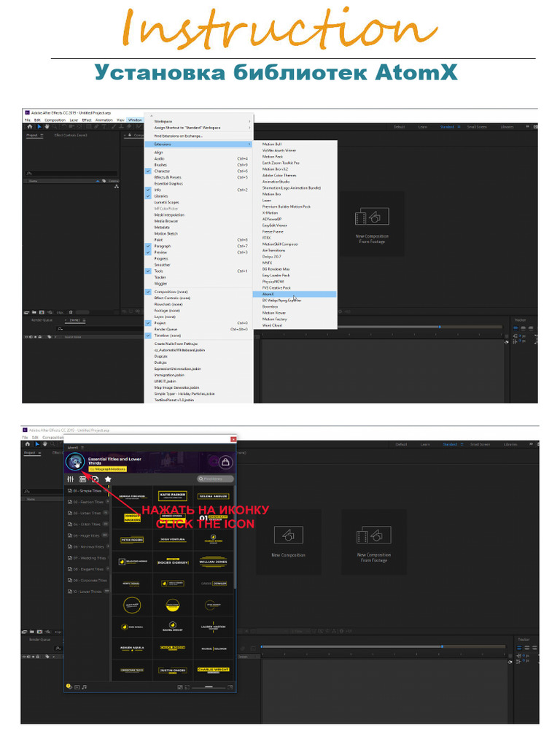Open AtomX settings sliders icon
The height and width of the screenshot is (747, 560).
[71, 479]
